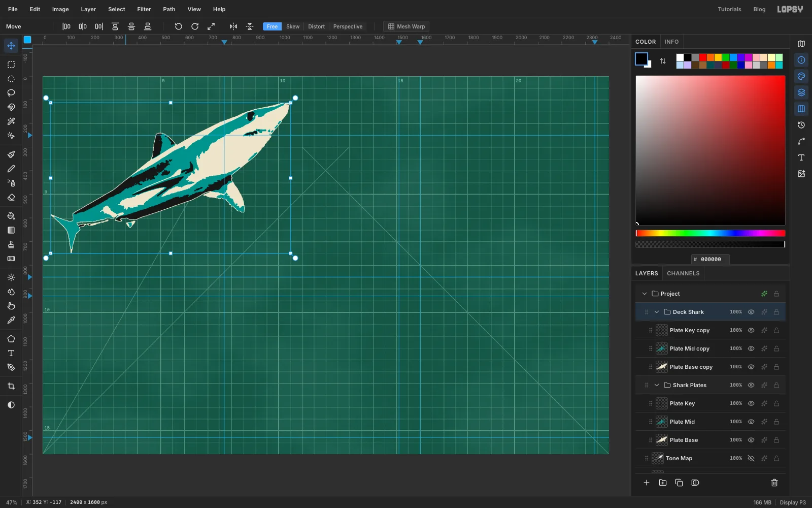
Task: Toggle visibility of Deck Shark group
Action: pyautogui.click(x=751, y=312)
